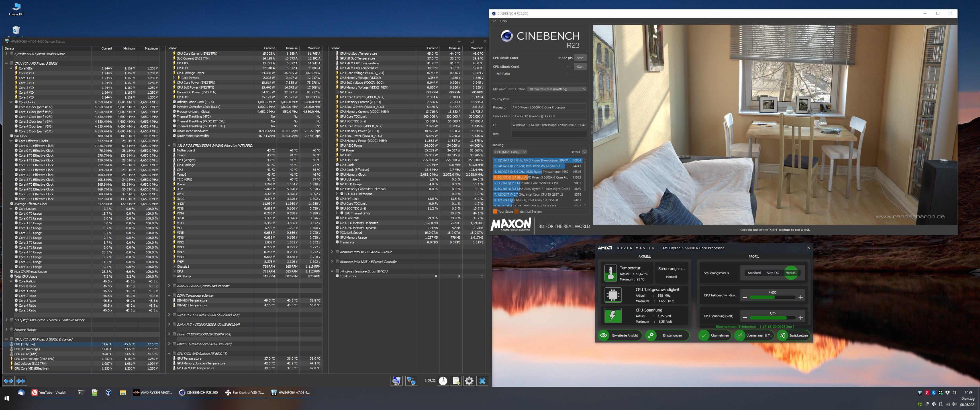
Task: Switch to YouTube - Vivaldi taskbar window
Action: [x=51, y=393]
